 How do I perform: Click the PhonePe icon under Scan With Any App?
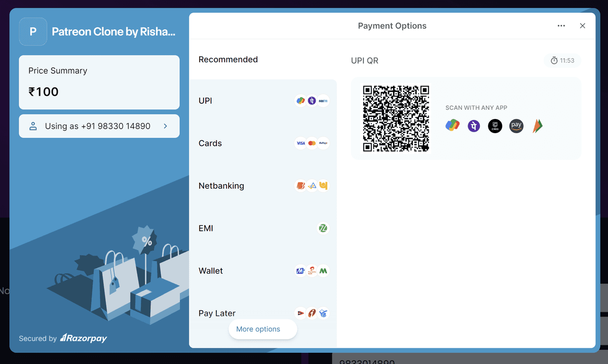[x=474, y=126]
